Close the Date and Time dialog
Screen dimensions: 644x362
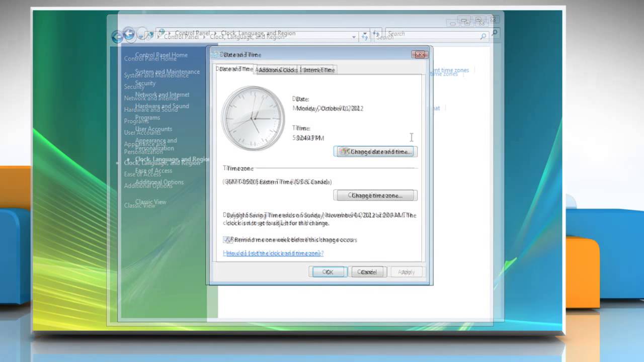tap(419, 54)
